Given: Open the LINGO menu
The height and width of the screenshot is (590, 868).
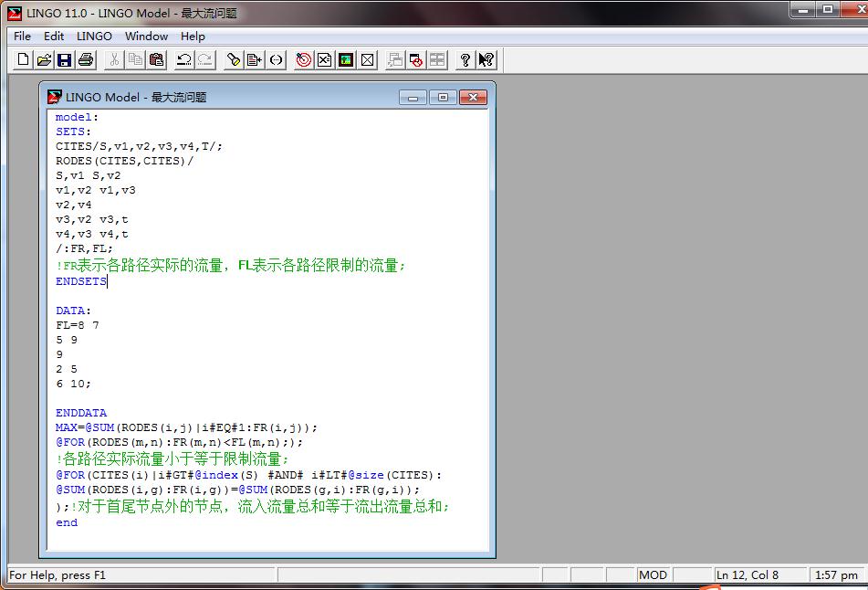Looking at the screenshot, I should click(x=94, y=37).
